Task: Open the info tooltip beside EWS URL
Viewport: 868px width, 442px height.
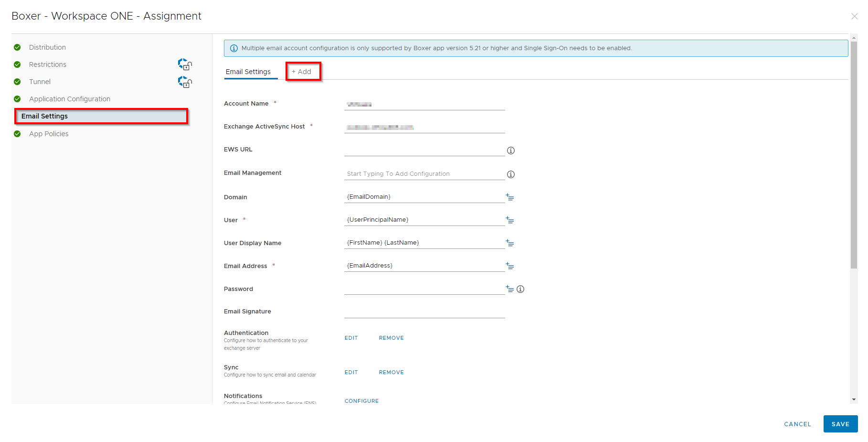Action: pos(510,151)
